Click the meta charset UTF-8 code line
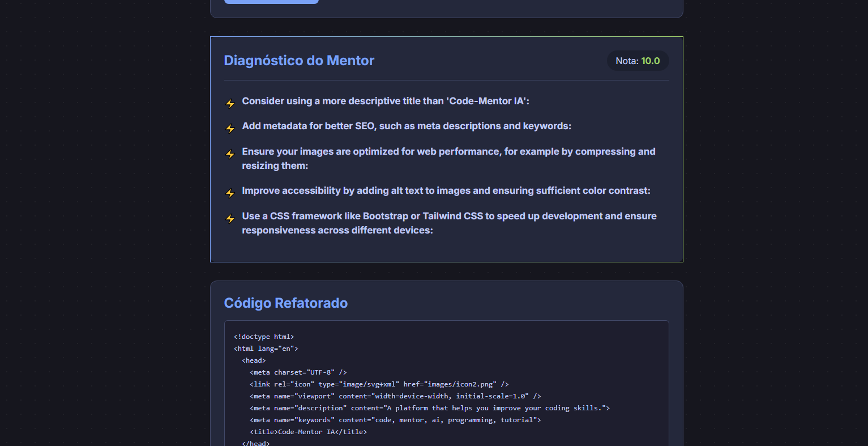The height and width of the screenshot is (446, 868). pos(298,372)
